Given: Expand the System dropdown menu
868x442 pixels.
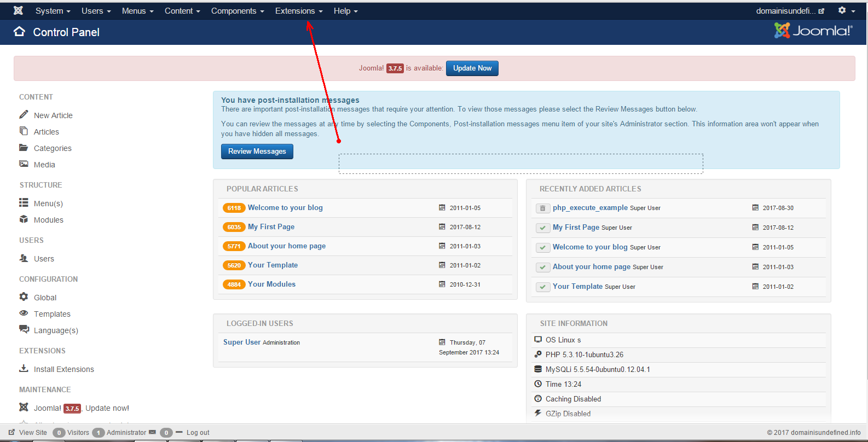Looking at the screenshot, I should (53, 11).
